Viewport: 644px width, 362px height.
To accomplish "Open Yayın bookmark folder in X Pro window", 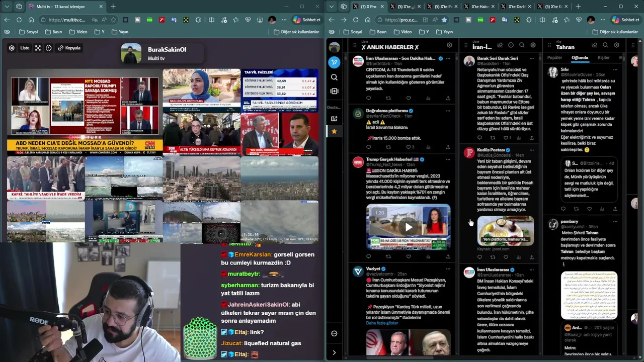I will [444, 32].
